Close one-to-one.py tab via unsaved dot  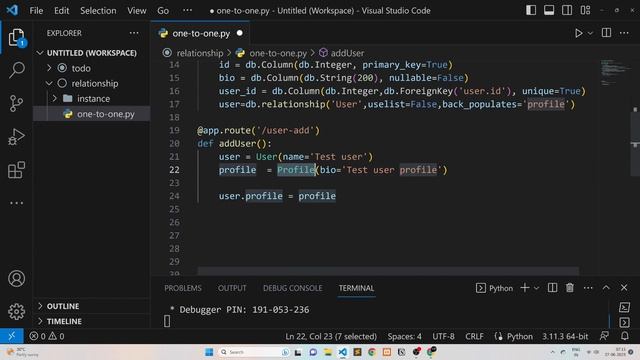pos(240,33)
